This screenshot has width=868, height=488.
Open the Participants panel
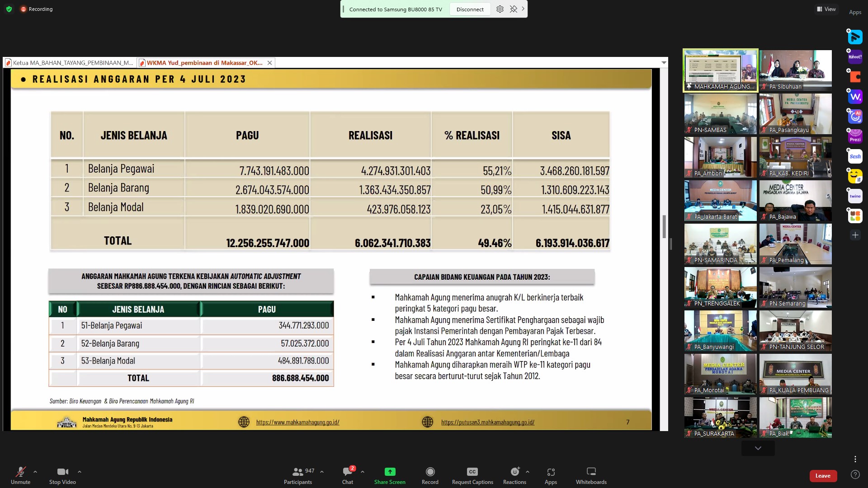coord(298,475)
